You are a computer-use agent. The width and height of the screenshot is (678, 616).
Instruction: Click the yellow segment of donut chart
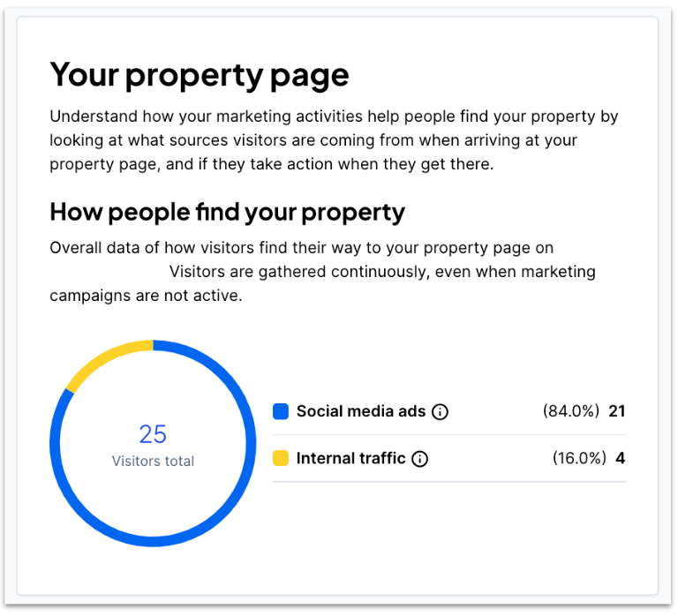click(104, 360)
